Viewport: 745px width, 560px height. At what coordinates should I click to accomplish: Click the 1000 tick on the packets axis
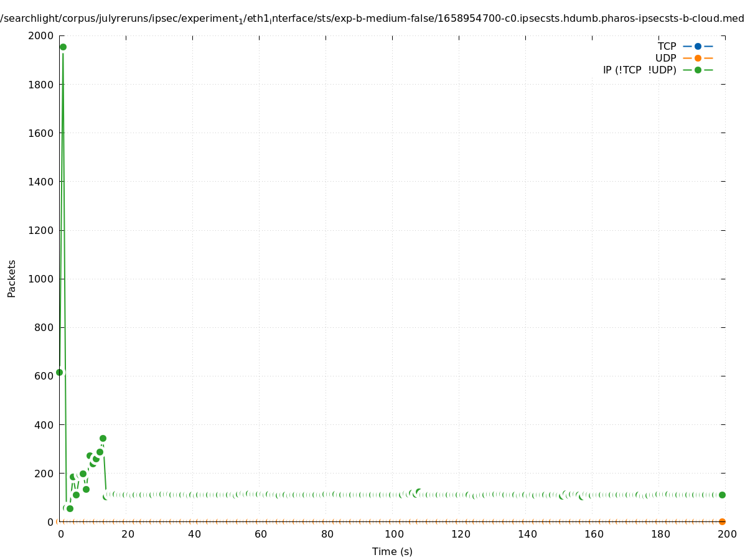point(41,279)
